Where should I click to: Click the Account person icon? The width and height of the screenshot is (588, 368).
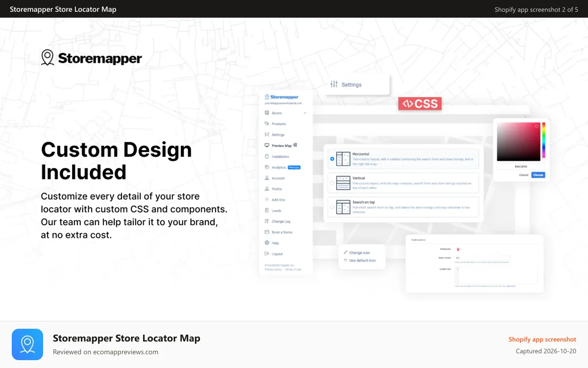pos(267,178)
